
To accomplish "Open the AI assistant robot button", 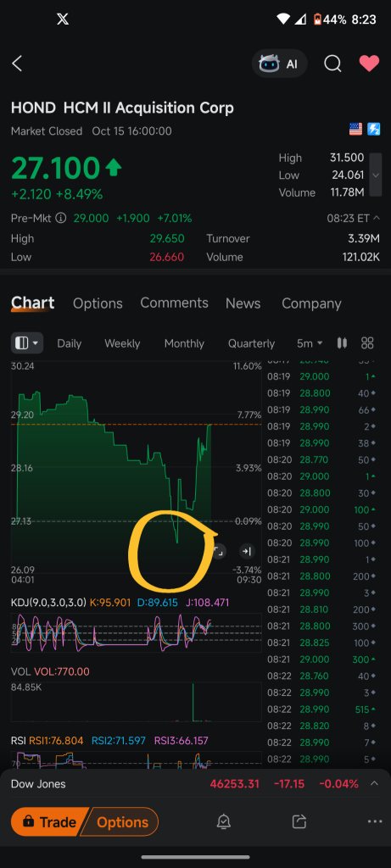I will [279, 64].
